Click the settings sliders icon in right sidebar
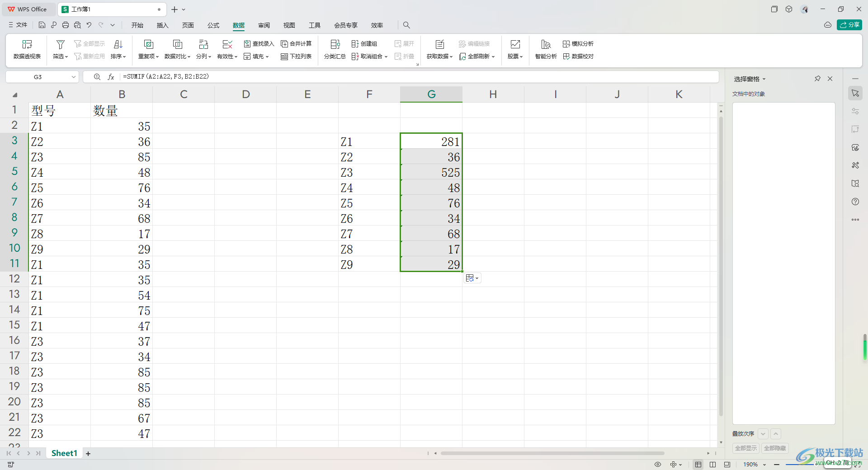This screenshot has width=868, height=470. pos(855,111)
